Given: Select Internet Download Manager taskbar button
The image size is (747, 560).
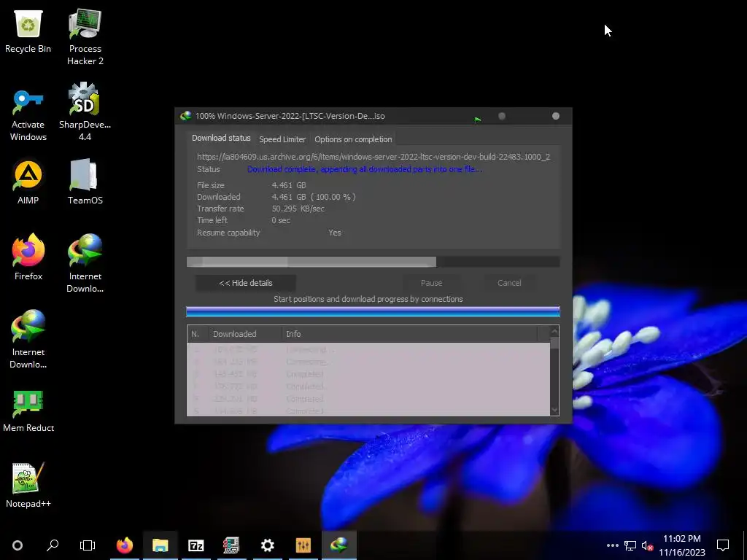Looking at the screenshot, I should 339,545.
